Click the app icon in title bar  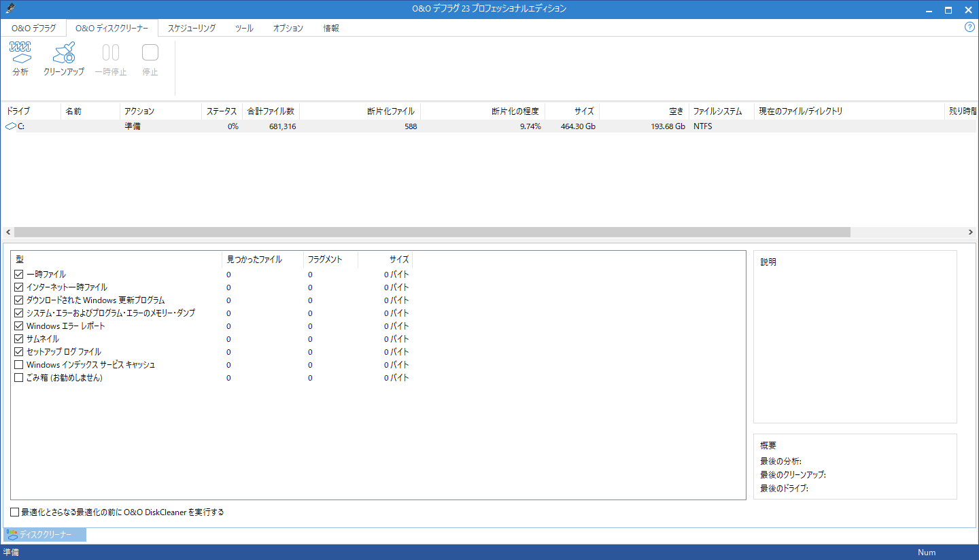[x=9, y=9]
